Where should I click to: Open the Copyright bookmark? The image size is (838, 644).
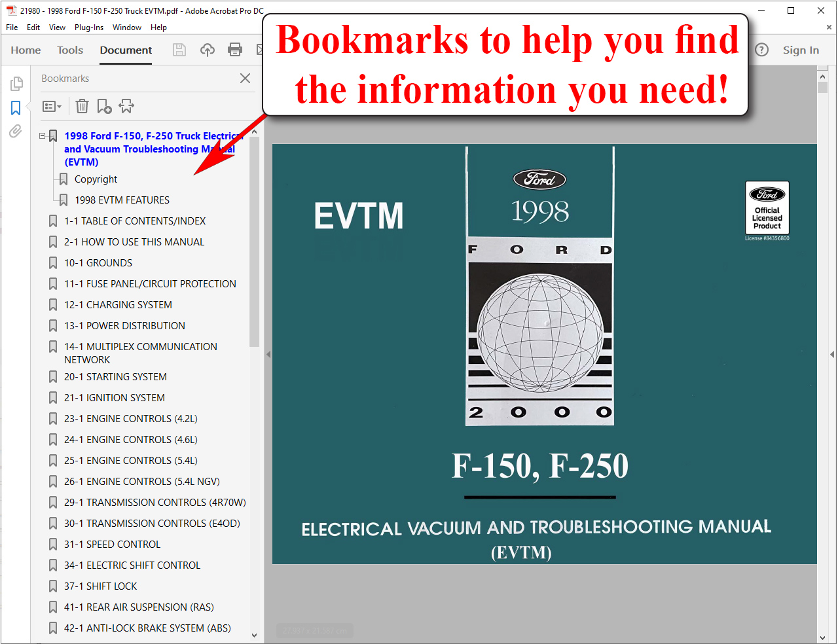click(96, 179)
